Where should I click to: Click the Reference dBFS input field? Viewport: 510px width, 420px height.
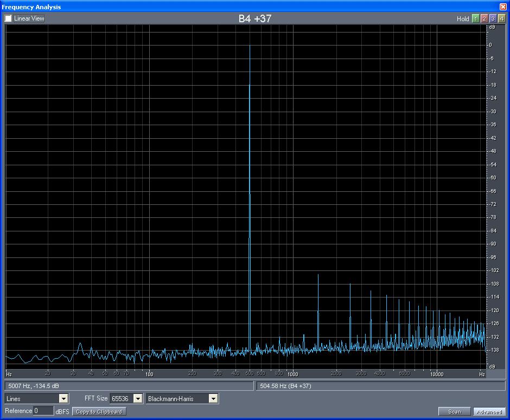(x=43, y=411)
